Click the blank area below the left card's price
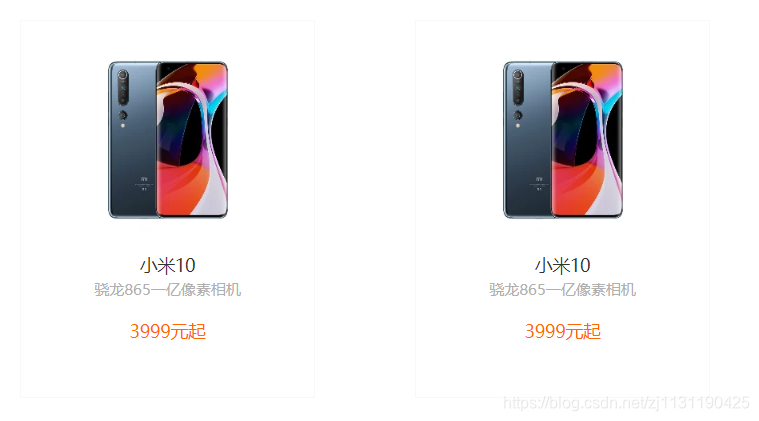759x421 pixels. tap(167, 370)
